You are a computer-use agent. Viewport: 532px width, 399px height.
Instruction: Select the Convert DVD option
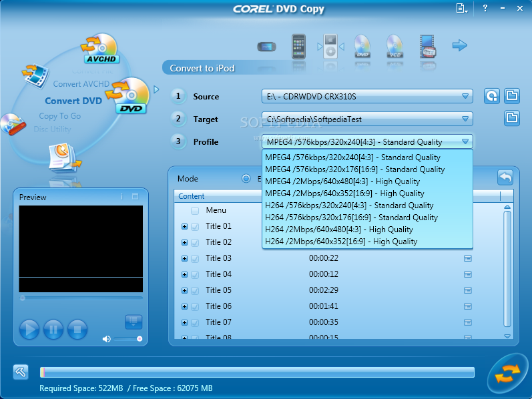coord(73,101)
